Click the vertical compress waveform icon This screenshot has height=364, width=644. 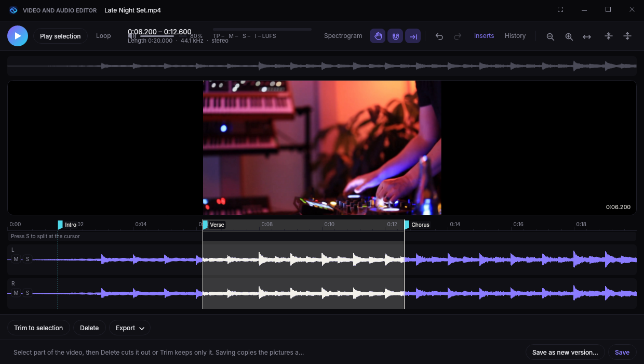tap(609, 36)
